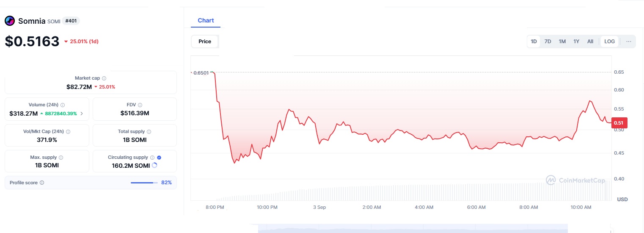Click the 8:00 PM time axis label
The height and width of the screenshot is (233, 644).
pyautogui.click(x=215, y=207)
